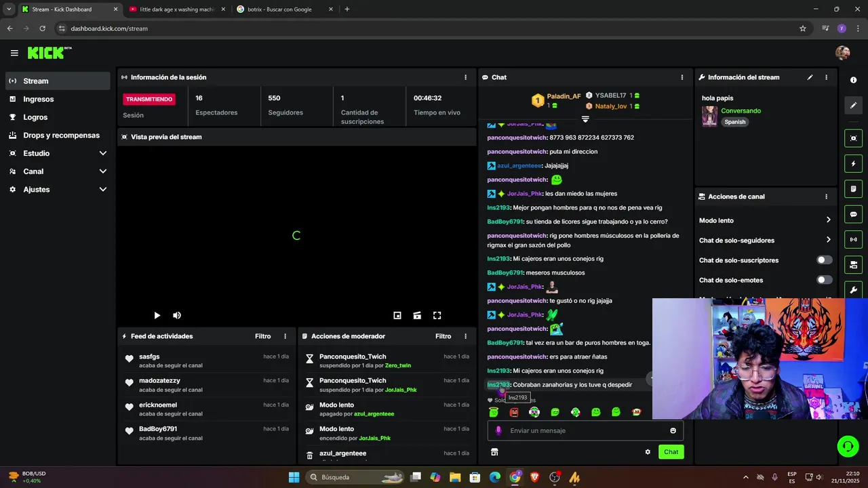Open Información del stream three-dot menu
Viewport: 868px width, 488px height.
pyautogui.click(x=826, y=77)
